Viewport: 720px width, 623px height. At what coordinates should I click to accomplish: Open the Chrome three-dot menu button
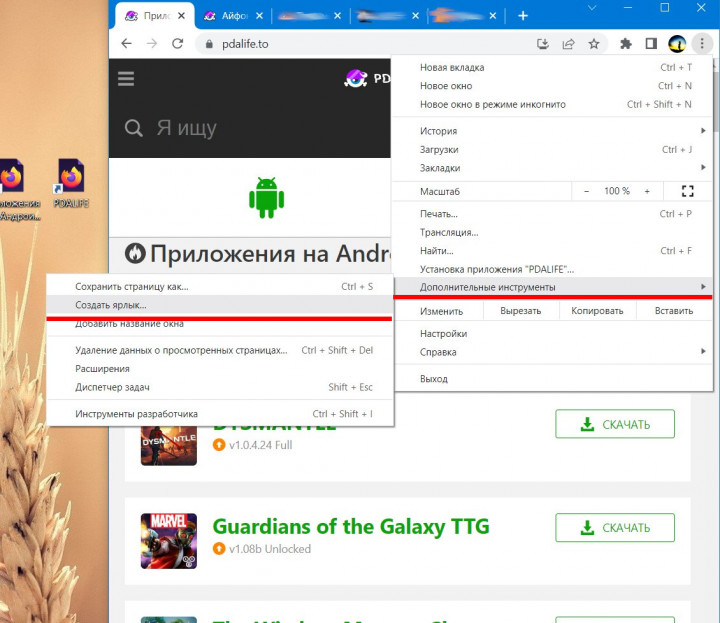[x=701, y=44]
